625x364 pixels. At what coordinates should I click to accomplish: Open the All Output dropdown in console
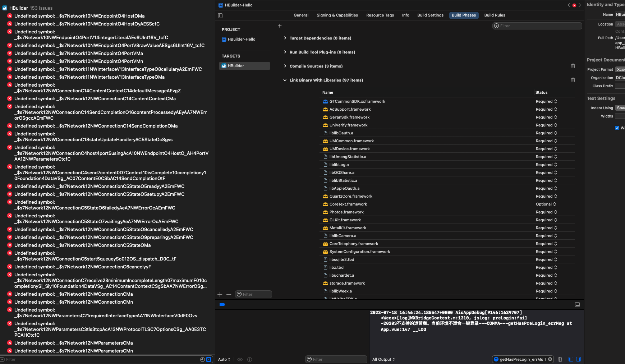point(383,359)
